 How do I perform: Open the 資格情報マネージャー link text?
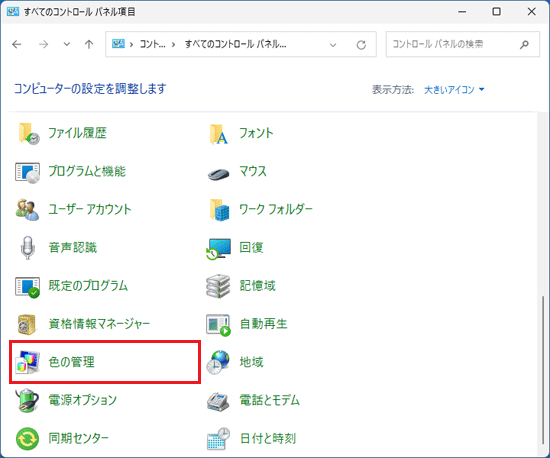click(99, 324)
